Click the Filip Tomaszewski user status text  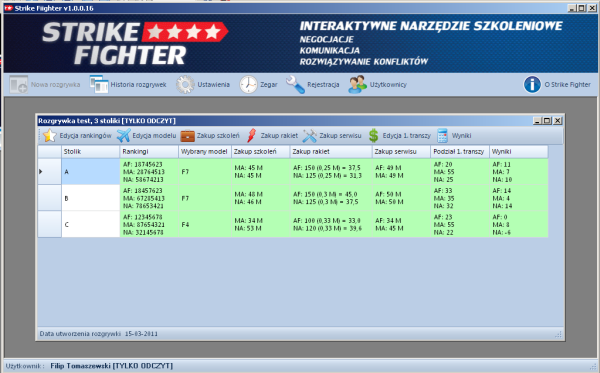[x=111, y=366]
